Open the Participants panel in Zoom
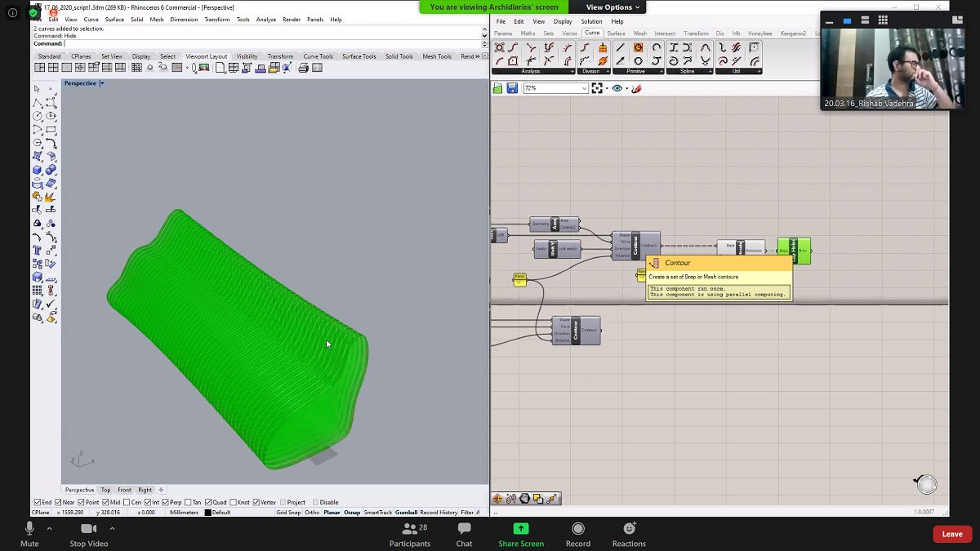 410,535
